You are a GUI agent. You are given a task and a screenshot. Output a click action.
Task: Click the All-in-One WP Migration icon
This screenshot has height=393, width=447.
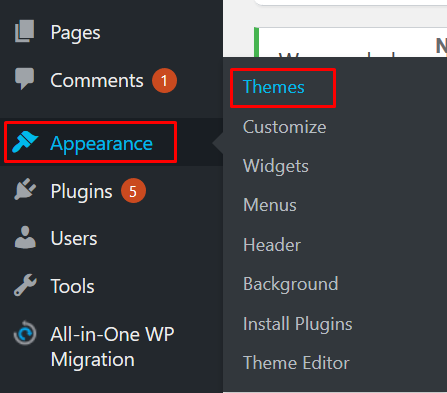pyautogui.click(x=25, y=333)
